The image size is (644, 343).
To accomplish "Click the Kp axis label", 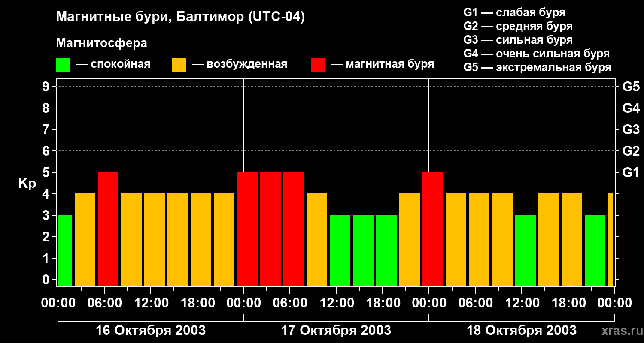I will click(x=27, y=184).
